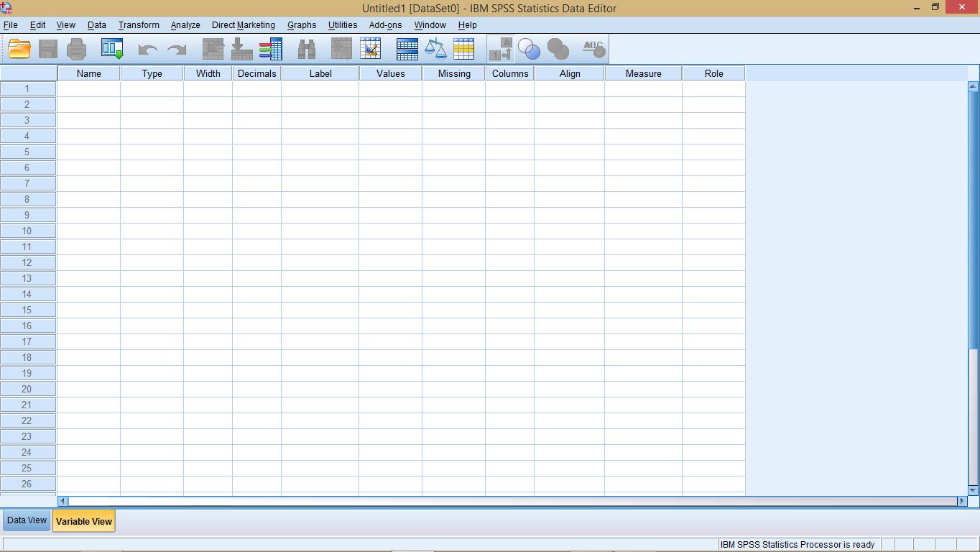
Task: Click the horizontal scrollbar right arrow
Action: click(x=962, y=501)
